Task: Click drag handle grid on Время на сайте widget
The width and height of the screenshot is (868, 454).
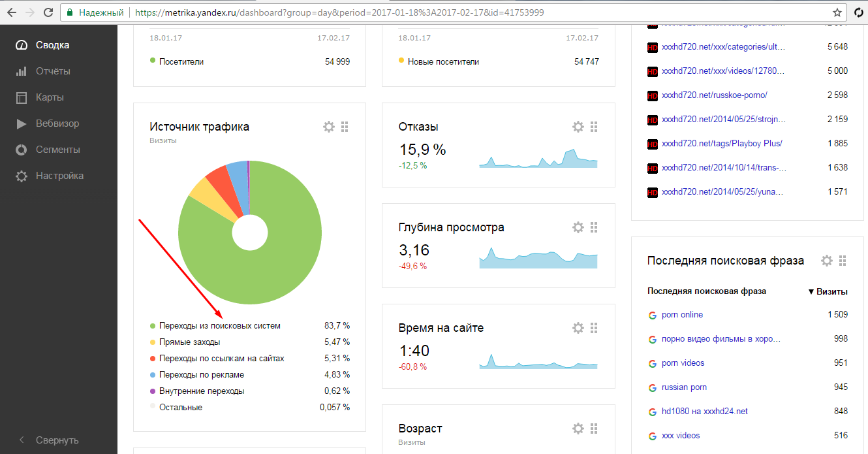Action: [x=594, y=328]
